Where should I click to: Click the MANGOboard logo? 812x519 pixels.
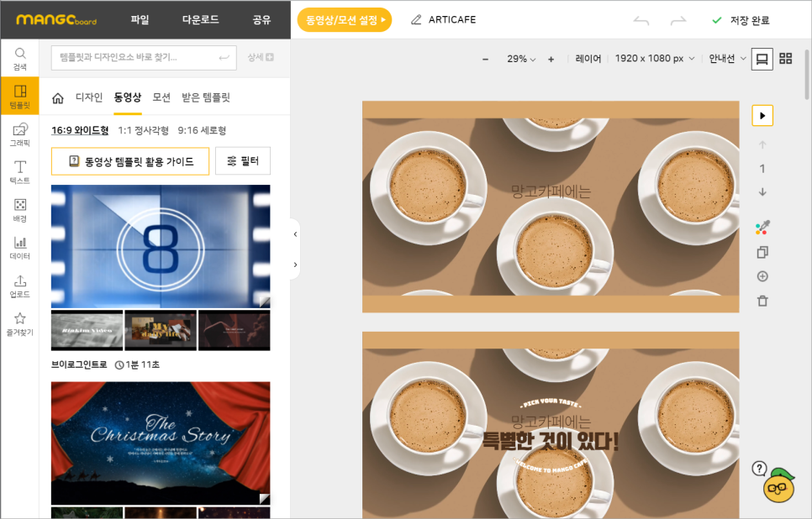(56, 19)
